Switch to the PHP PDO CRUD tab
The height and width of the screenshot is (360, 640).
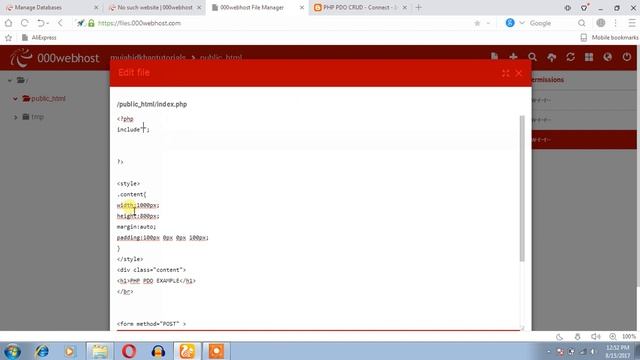[360, 7]
